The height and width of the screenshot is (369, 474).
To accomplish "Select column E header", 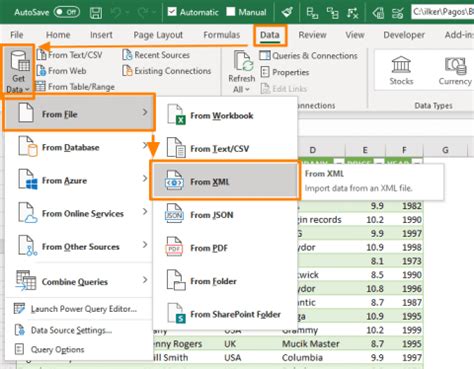I will pyautogui.click(x=365, y=150).
